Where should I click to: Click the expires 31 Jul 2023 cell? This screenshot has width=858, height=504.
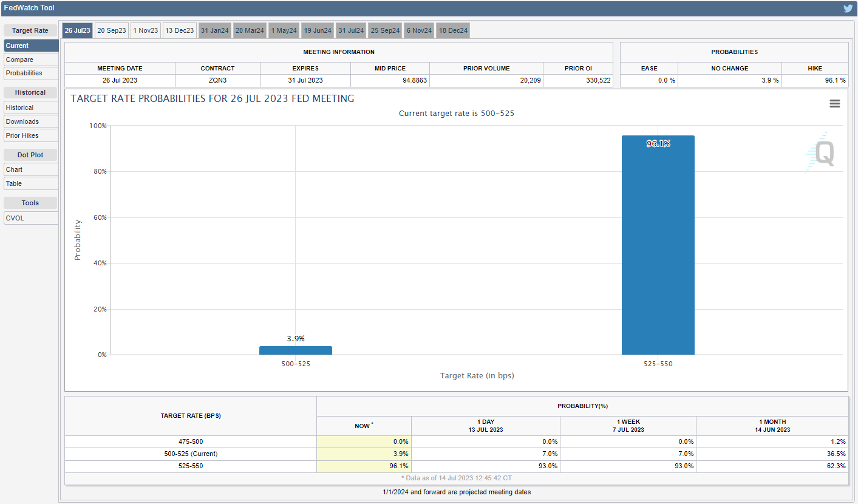(305, 81)
